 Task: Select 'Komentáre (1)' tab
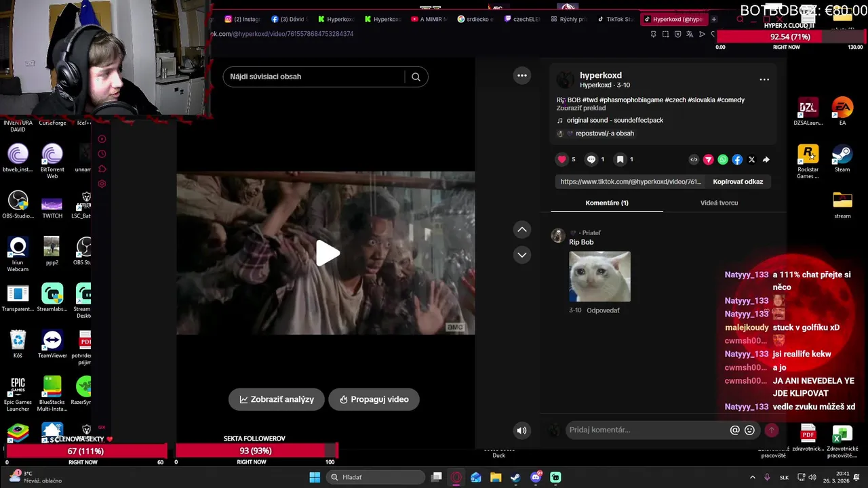607,203
